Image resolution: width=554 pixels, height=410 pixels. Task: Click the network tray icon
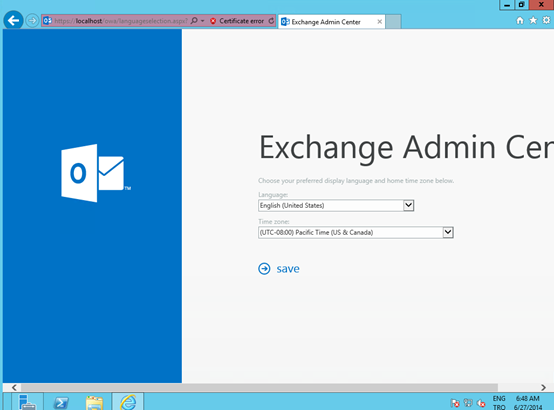pyautogui.click(x=468, y=403)
